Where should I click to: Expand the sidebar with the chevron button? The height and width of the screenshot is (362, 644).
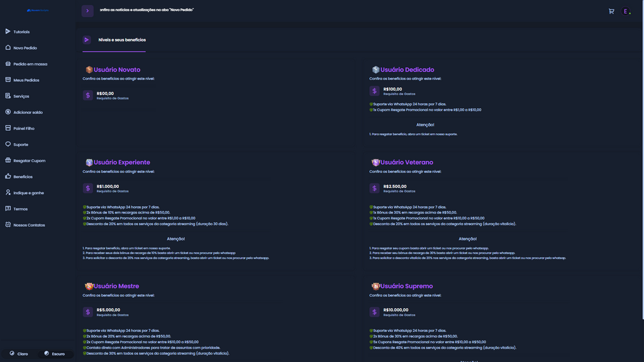tap(87, 11)
